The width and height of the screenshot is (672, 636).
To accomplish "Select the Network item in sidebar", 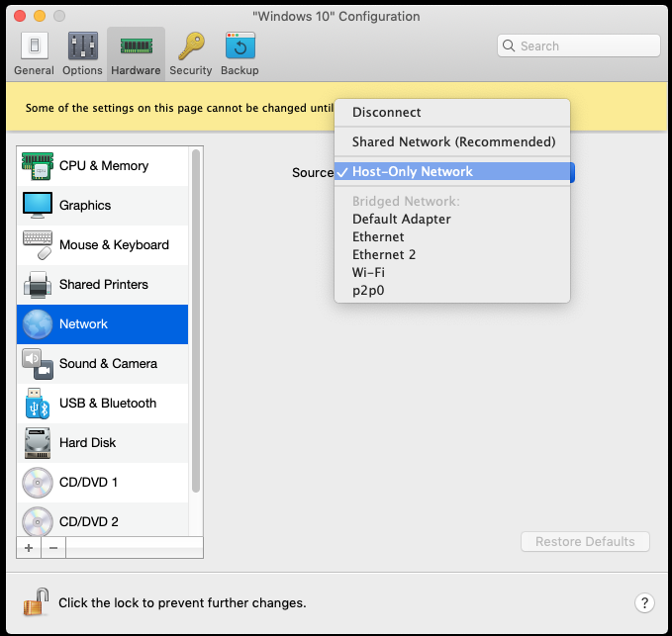I will point(102,324).
